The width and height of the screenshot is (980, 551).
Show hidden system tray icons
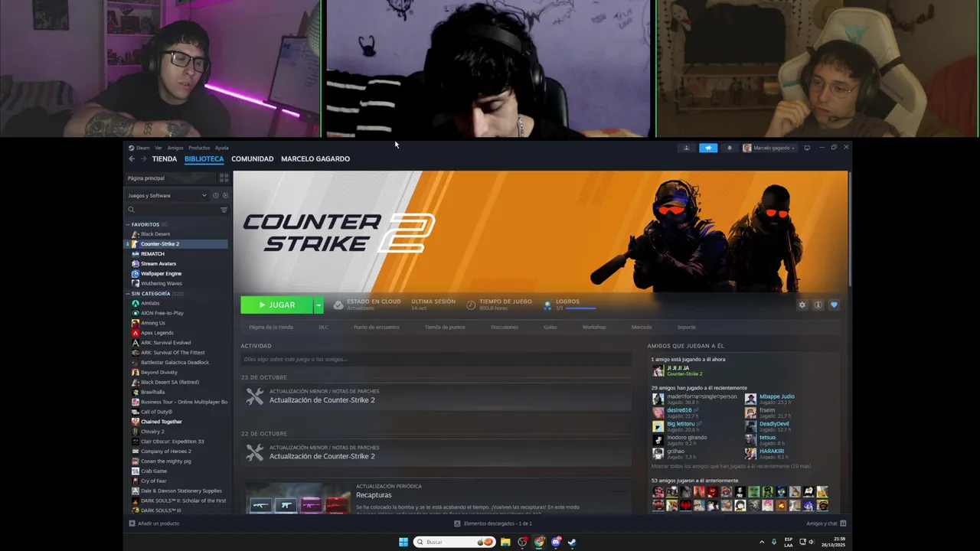pos(761,542)
